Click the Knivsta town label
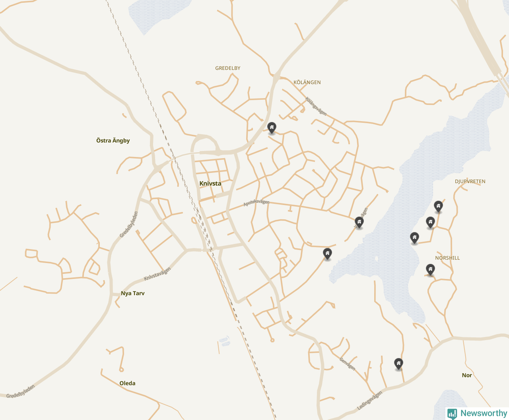The width and height of the screenshot is (509, 420). tap(210, 184)
